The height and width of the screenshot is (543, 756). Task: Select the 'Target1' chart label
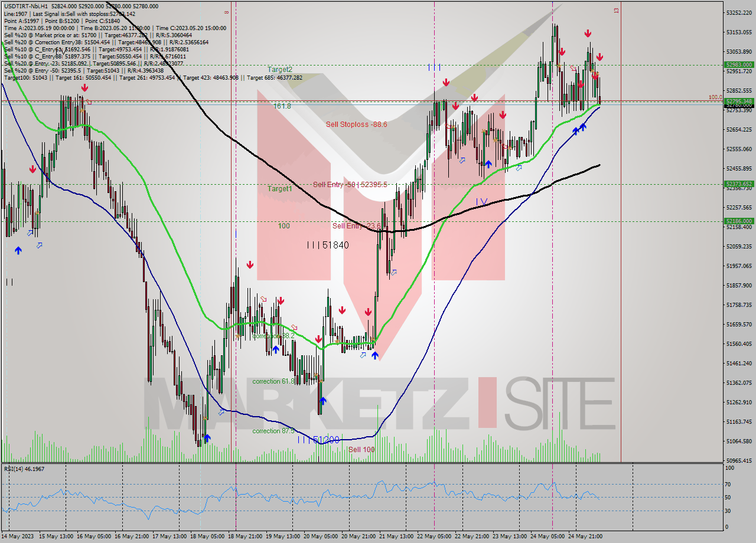point(280,189)
